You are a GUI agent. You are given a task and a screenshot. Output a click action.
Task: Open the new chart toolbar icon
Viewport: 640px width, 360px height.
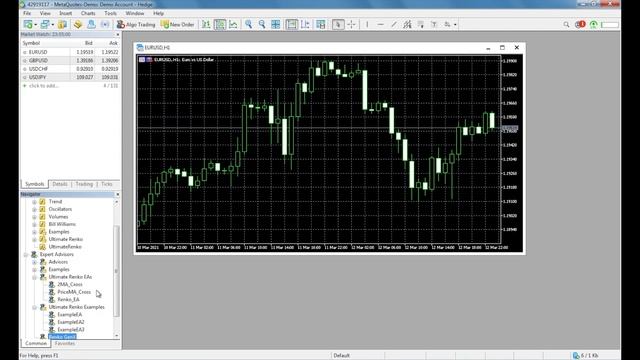[28, 24]
